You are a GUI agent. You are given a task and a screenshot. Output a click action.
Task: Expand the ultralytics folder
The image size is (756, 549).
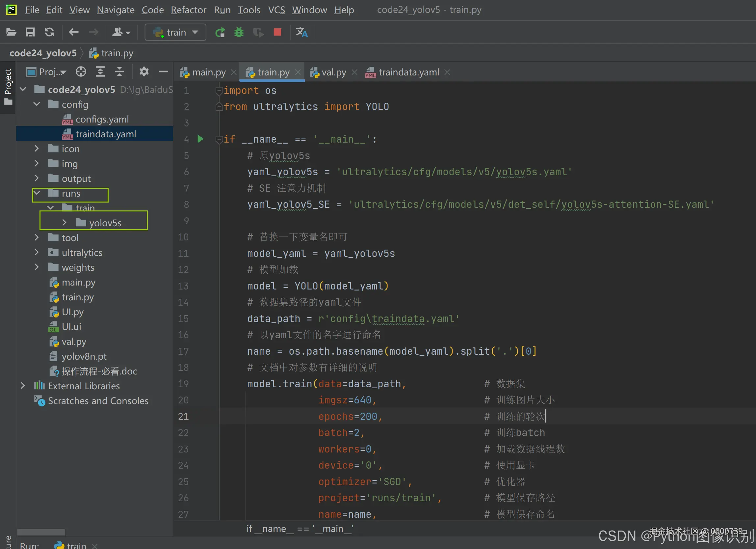click(37, 253)
